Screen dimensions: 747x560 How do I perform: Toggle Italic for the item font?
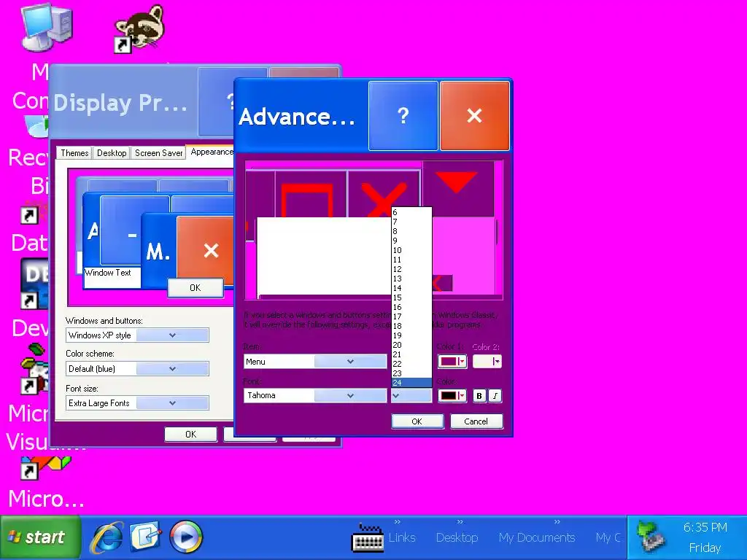[x=495, y=396]
